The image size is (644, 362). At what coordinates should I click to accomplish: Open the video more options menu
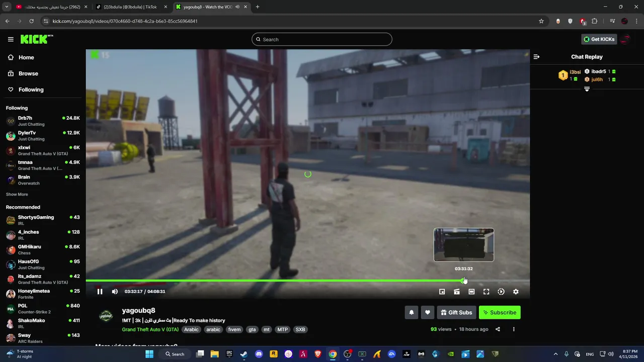point(514,329)
